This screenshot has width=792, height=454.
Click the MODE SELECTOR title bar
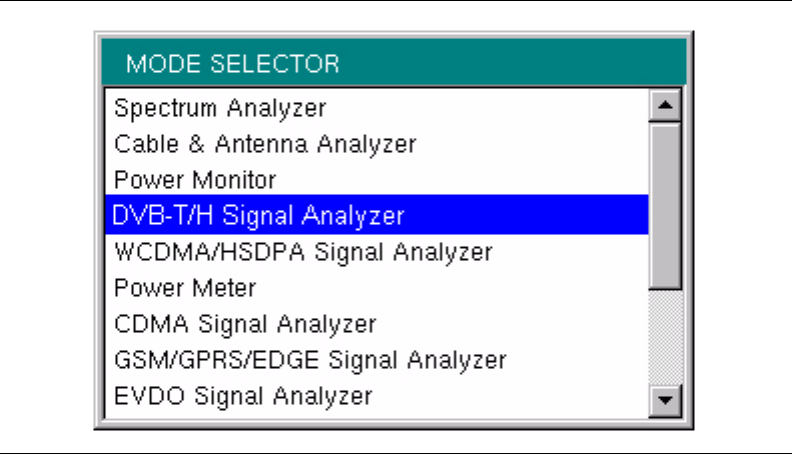tap(395, 65)
